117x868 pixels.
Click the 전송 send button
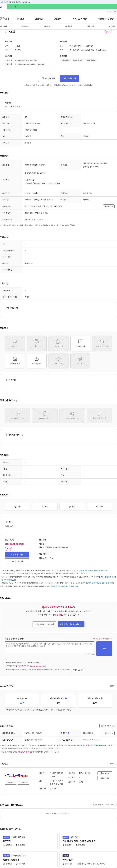click(x=104, y=648)
